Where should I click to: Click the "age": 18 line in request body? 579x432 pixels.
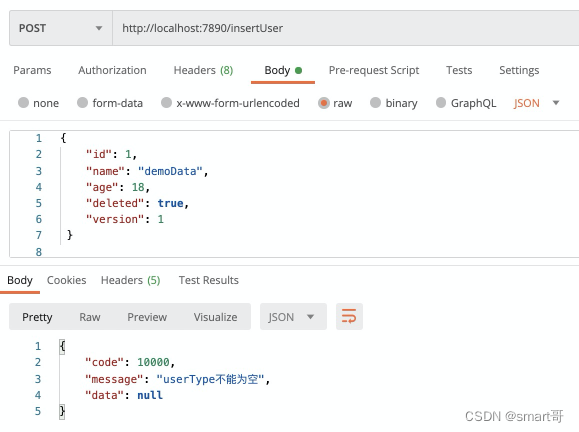click(118, 187)
